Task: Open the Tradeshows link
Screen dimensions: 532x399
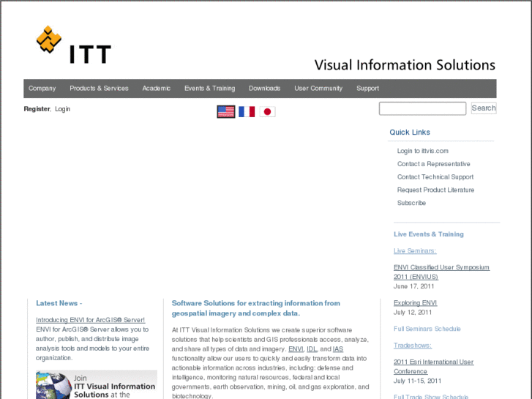Action: coord(413,346)
